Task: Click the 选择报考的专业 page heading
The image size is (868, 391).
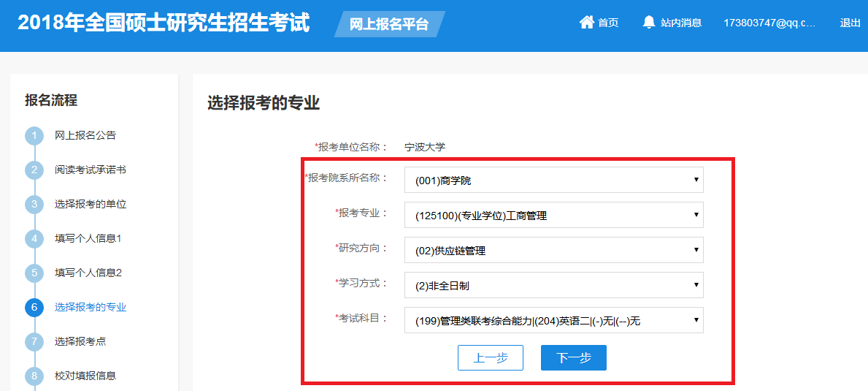Action: 264,103
